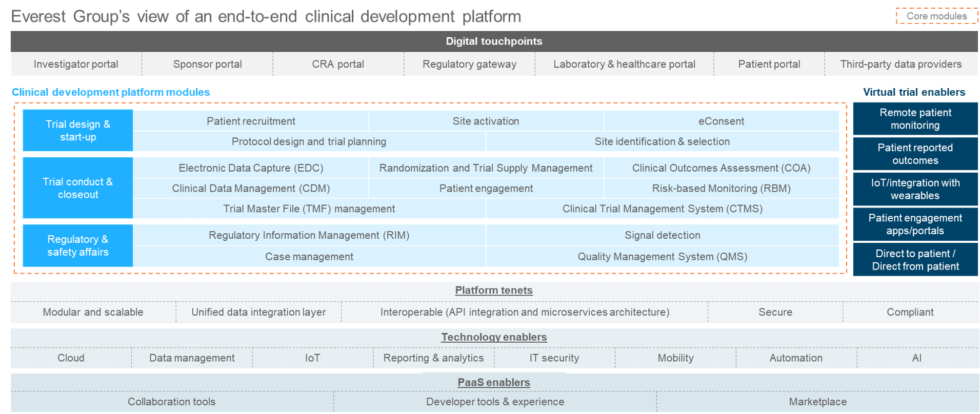Click Laboratory & healthcare portal
The width and height of the screenshot is (980, 414).
(x=624, y=64)
